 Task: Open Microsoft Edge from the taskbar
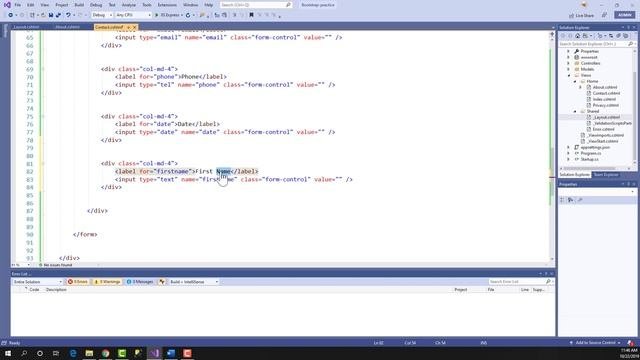click(x=73, y=353)
